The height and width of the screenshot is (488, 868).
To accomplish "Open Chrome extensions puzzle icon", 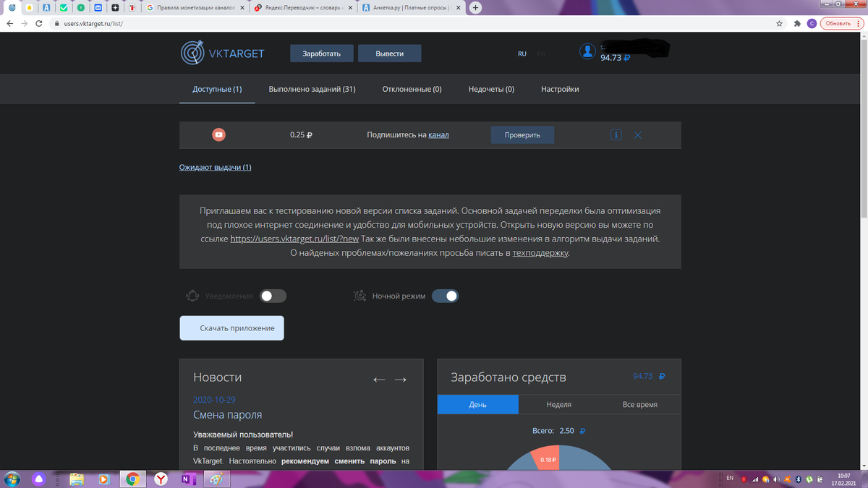I will click(797, 23).
